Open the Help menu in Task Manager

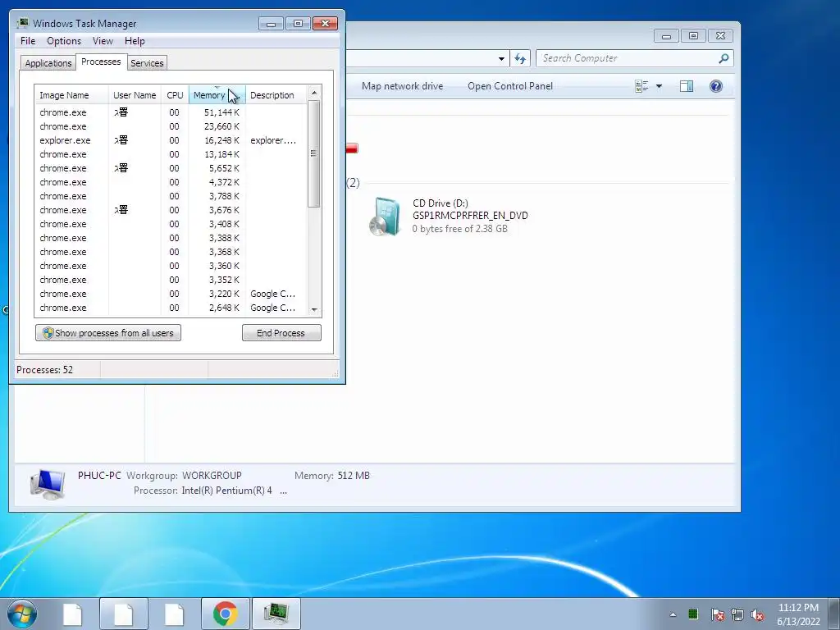pyautogui.click(x=135, y=41)
